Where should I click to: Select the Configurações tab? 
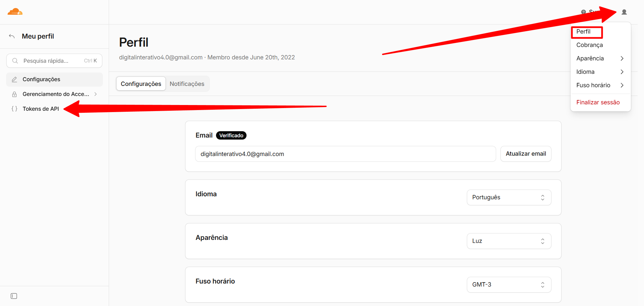tap(141, 84)
